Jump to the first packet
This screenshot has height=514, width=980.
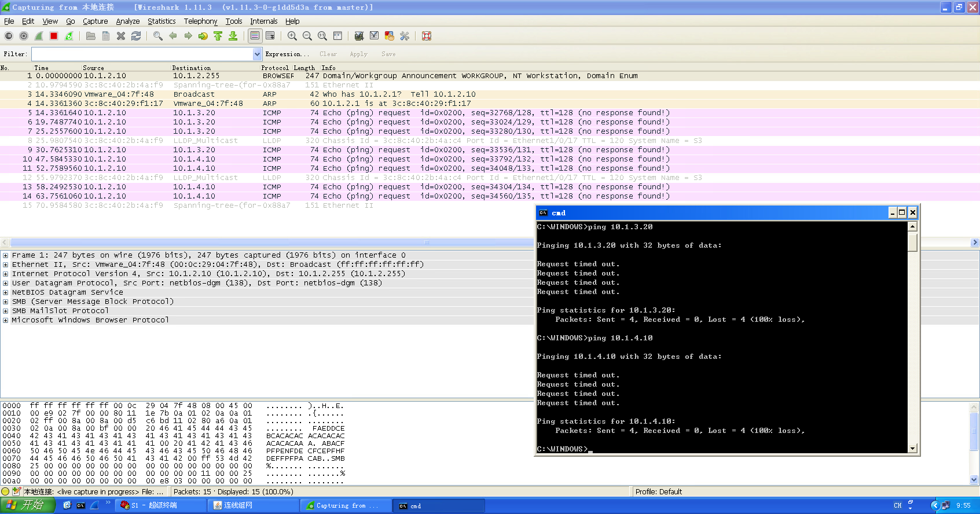pos(218,36)
